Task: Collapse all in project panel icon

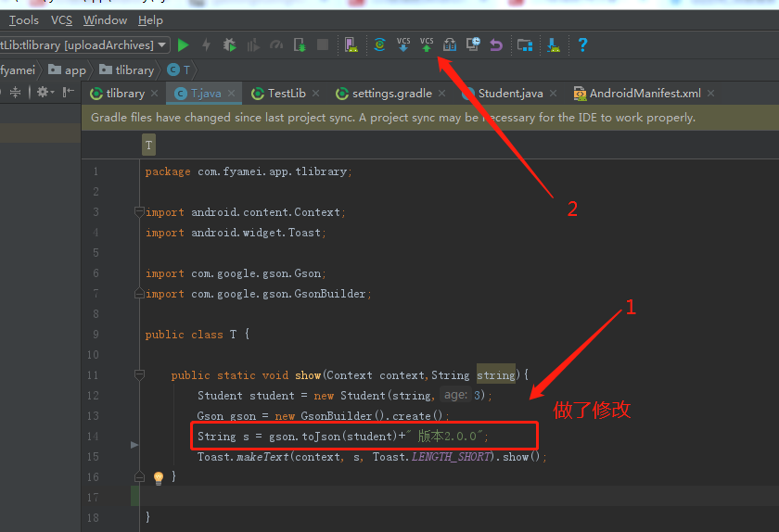Action: tap(16, 93)
